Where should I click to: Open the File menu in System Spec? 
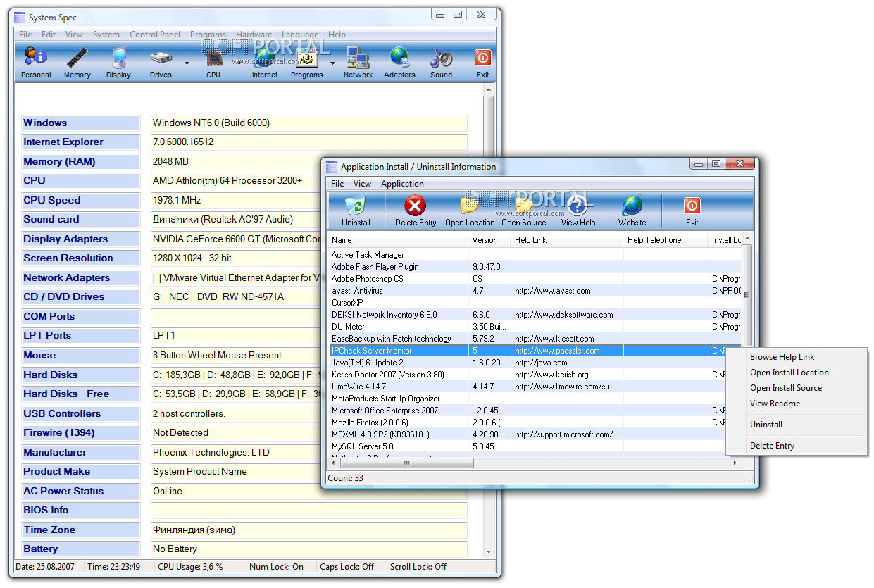click(25, 34)
